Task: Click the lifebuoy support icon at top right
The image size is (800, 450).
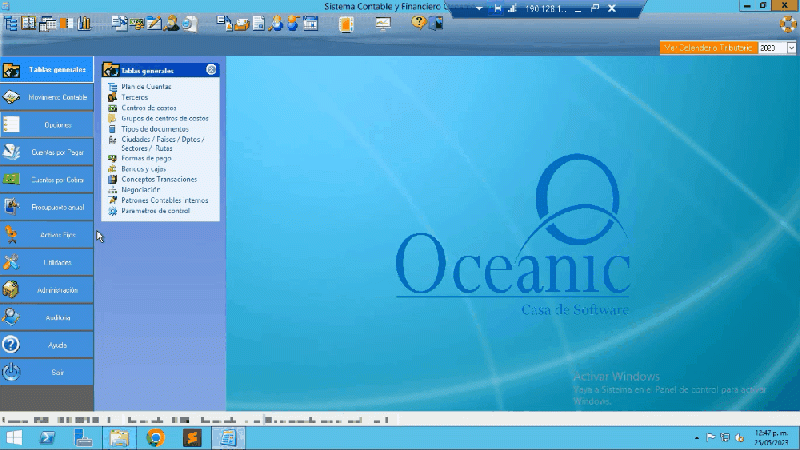Action: point(786,24)
